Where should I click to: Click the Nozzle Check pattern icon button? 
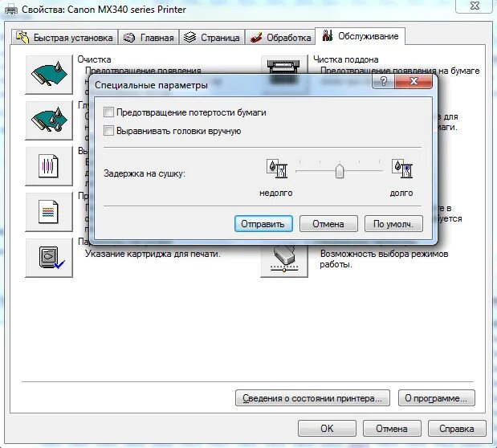(x=49, y=212)
